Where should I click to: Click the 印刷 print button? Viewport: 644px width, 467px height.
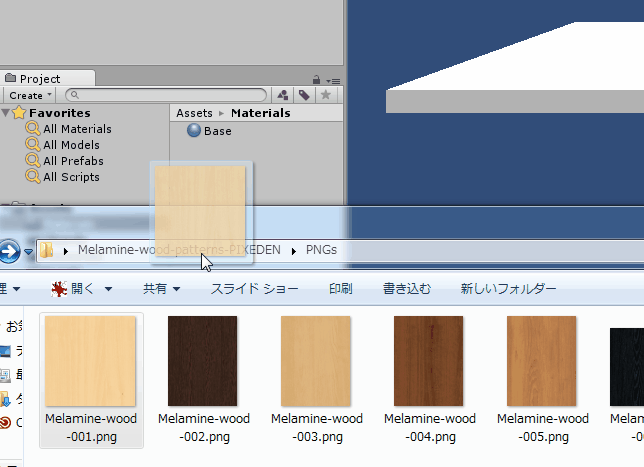340,289
